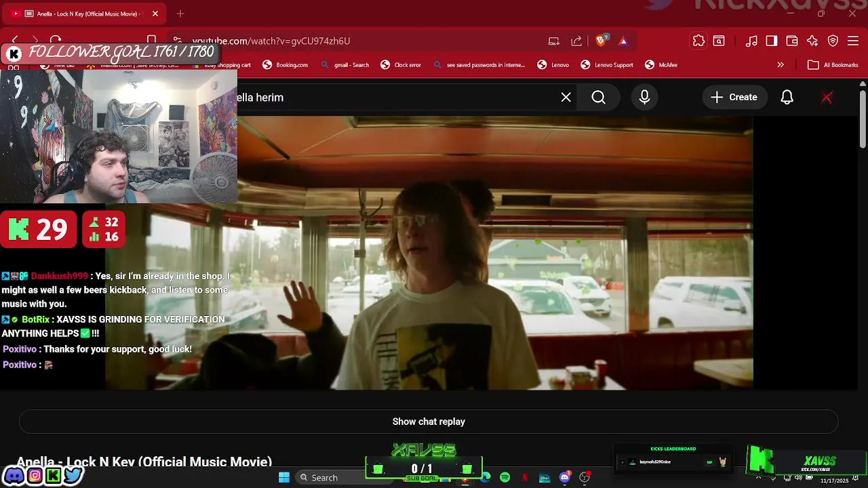Start YouTube voice search with microphone
Image resolution: width=868 pixels, height=488 pixels.
pos(645,98)
